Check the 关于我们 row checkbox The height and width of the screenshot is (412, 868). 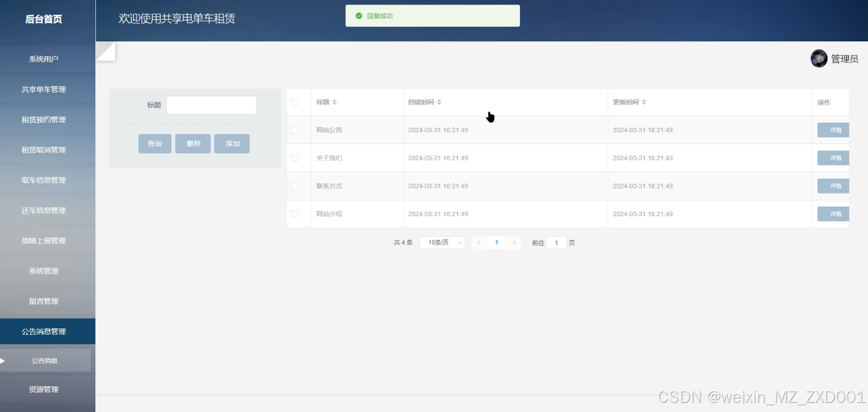(295, 158)
